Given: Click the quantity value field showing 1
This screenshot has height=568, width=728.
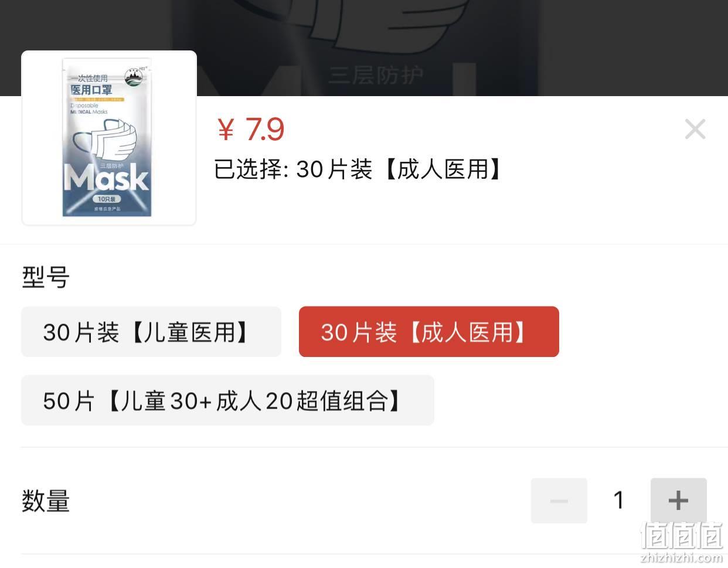Looking at the screenshot, I should click(618, 501).
